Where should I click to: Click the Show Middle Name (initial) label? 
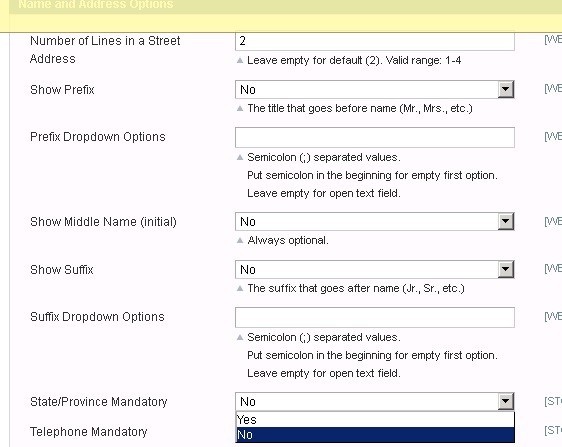[103, 222]
